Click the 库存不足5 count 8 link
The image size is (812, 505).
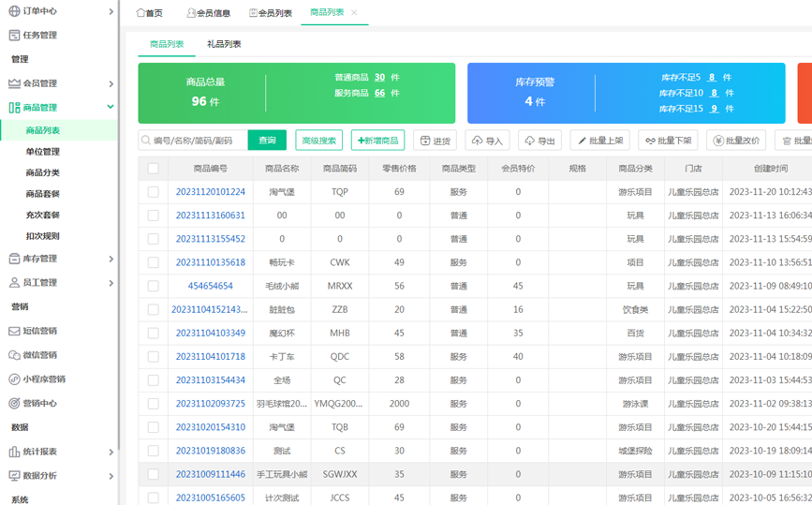[x=712, y=77]
